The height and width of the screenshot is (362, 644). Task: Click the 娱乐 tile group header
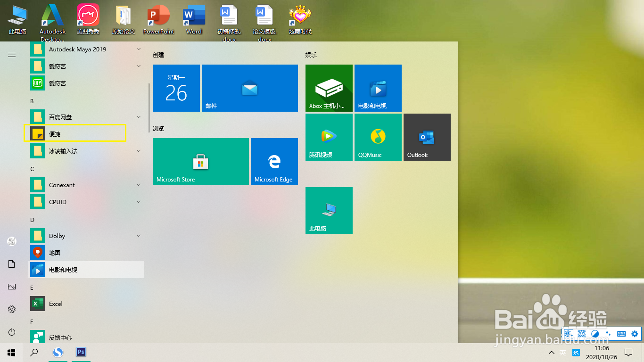pyautogui.click(x=311, y=55)
